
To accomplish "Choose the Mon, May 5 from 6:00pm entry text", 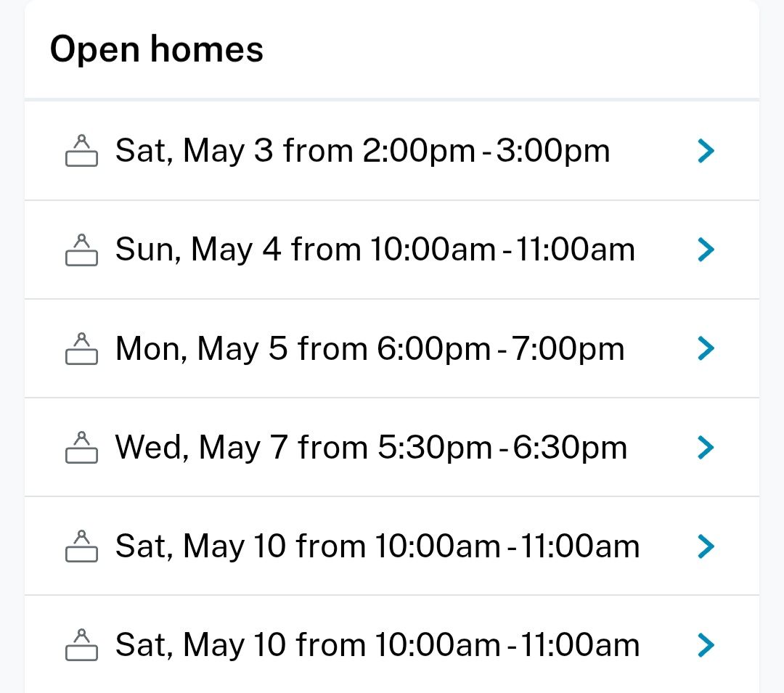I will click(369, 348).
